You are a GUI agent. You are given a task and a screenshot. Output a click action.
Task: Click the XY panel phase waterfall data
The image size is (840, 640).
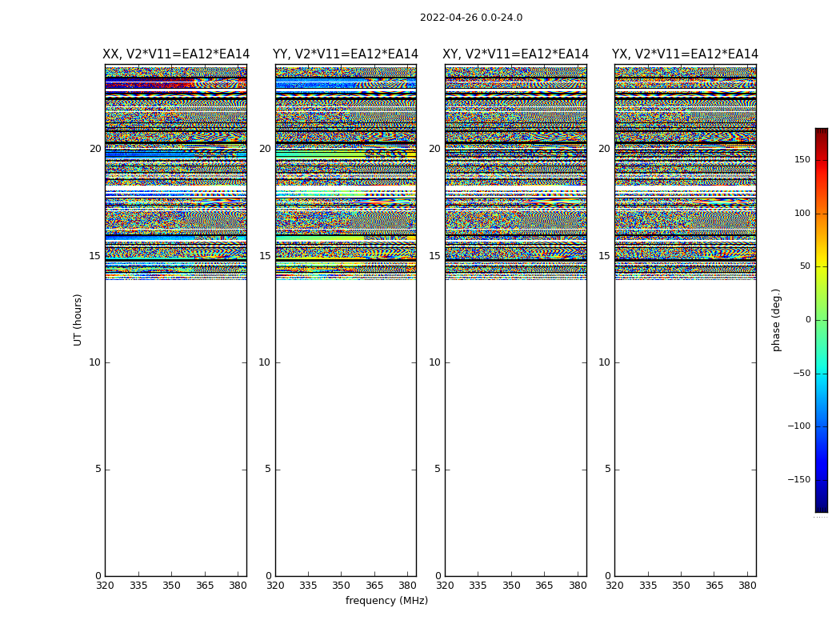click(x=516, y=173)
